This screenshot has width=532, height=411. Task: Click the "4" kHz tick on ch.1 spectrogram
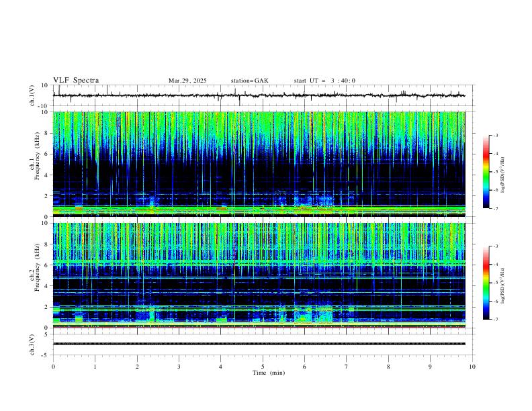click(x=46, y=175)
